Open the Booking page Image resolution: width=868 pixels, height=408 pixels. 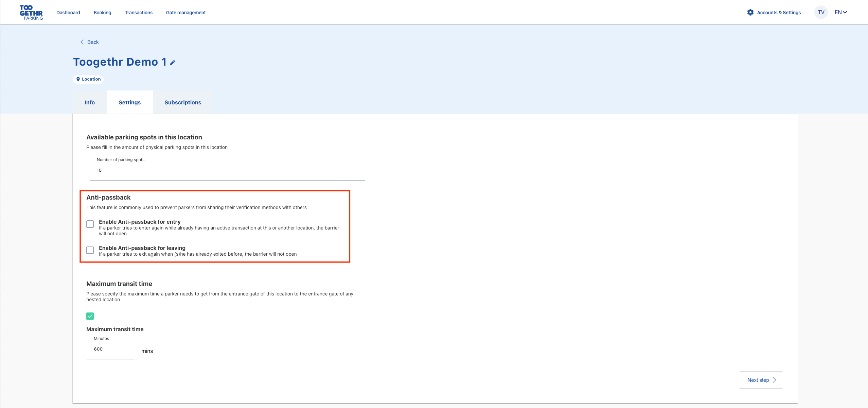102,13
